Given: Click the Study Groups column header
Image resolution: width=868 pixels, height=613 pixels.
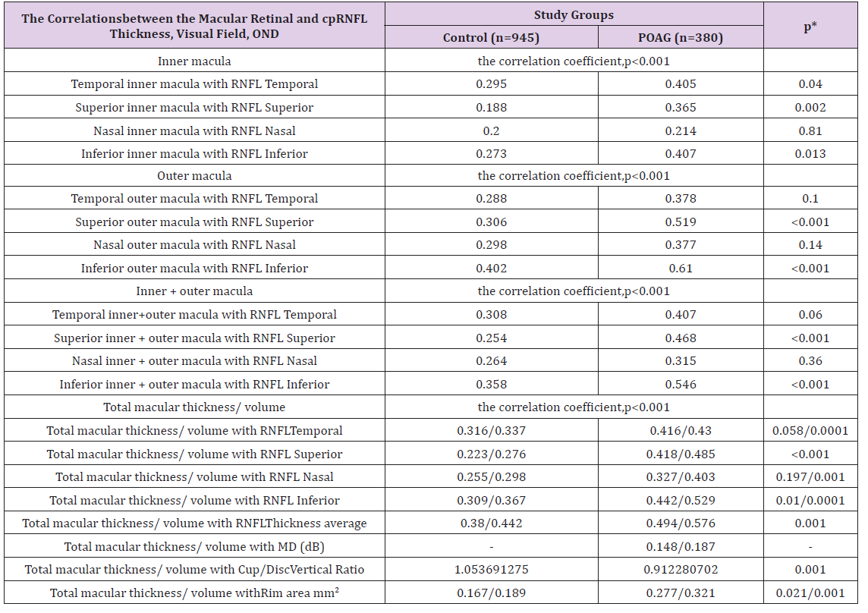Looking at the screenshot, I should [574, 15].
